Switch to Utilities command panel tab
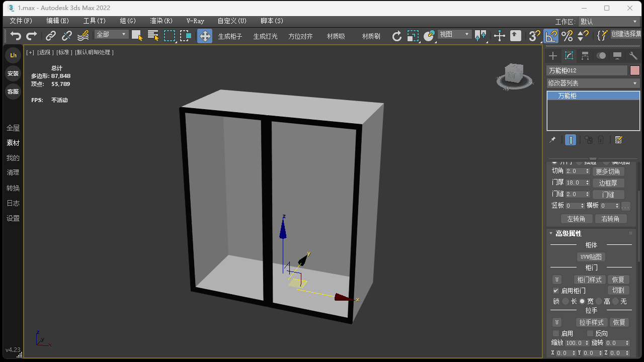Viewport: 644px width, 362px height. point(633,56)
